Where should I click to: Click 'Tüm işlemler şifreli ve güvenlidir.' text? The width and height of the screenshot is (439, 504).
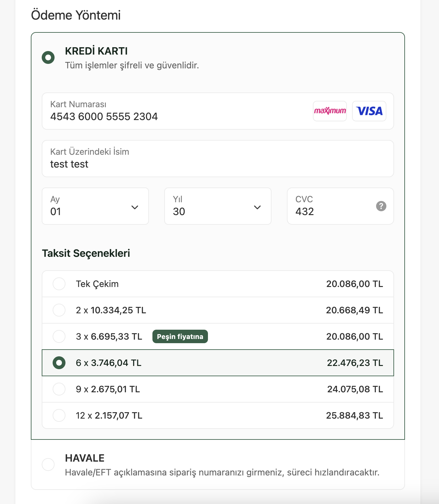[x=132, y=65]
